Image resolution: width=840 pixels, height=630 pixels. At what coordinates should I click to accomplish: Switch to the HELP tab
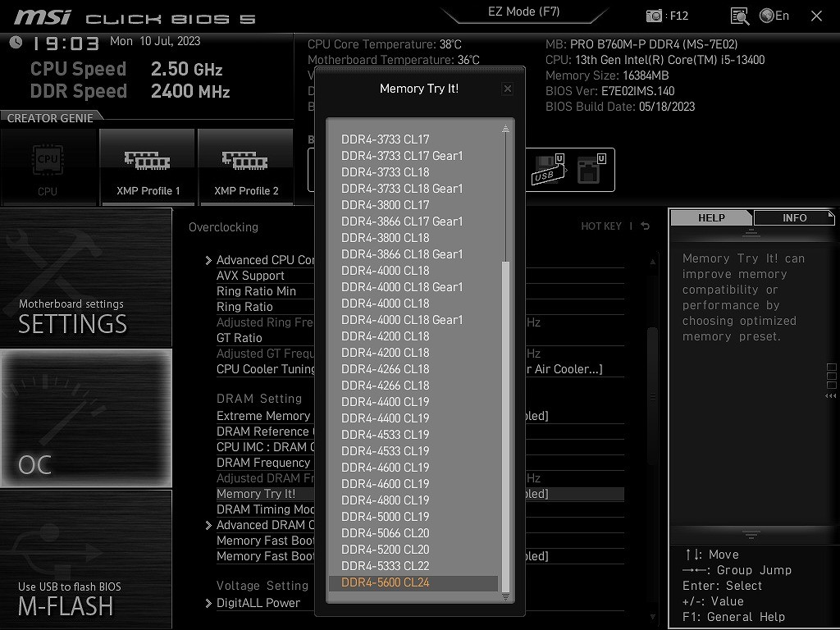711,218
